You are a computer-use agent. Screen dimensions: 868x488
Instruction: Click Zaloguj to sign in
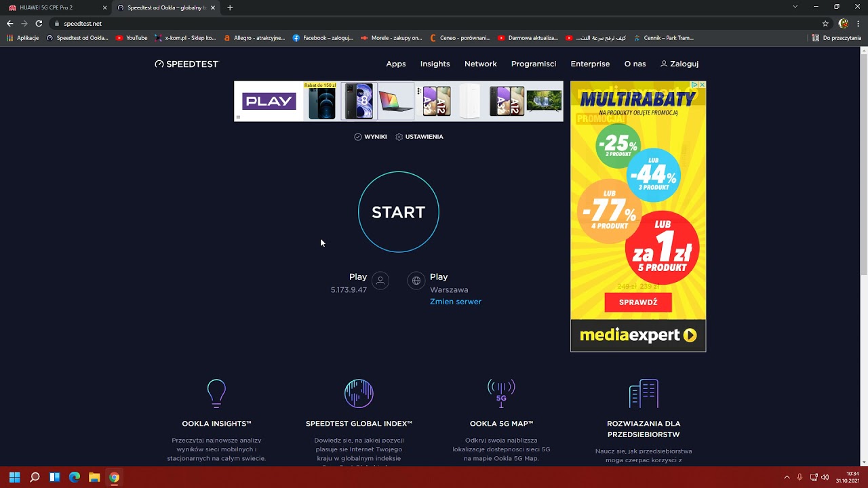pyautogui.click(x=679, y=64)
